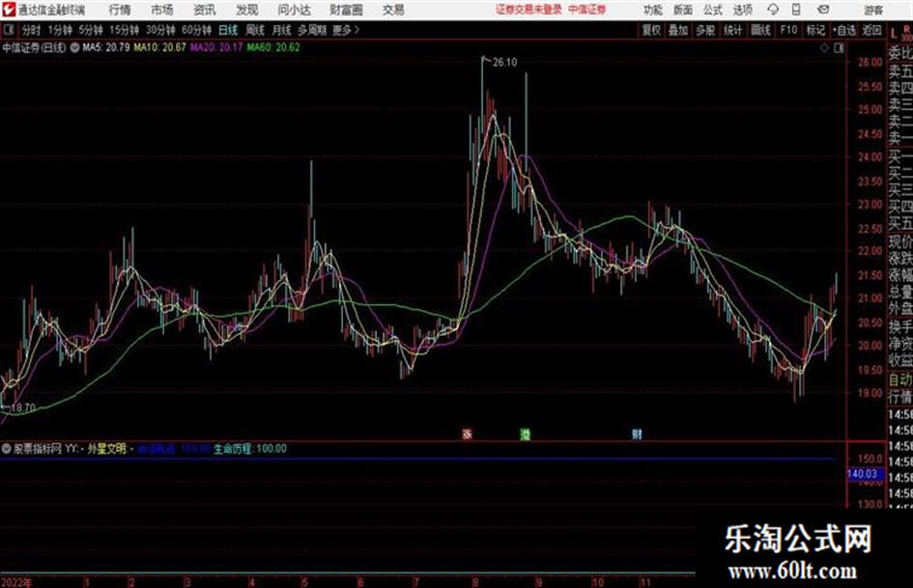Viewport: 913px width, 588px height.
Task: Click the 18.70 low price label
Action: point(23,408)
